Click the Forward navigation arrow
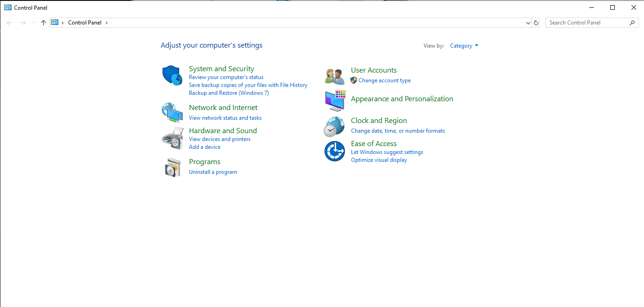Screen dimensions: 644x307 [23, 23]
